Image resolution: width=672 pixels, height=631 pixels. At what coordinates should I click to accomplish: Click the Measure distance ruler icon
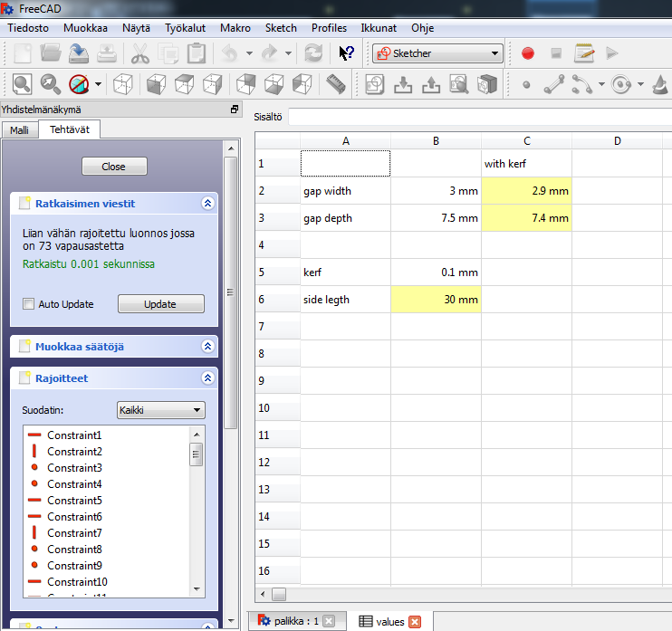[336, 84]
